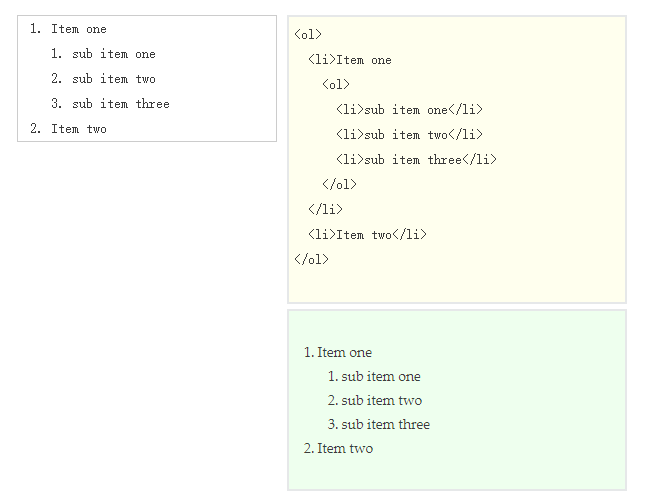Click the standalone closing </li> tag
The image size is (645, 503).
point(325,210)
